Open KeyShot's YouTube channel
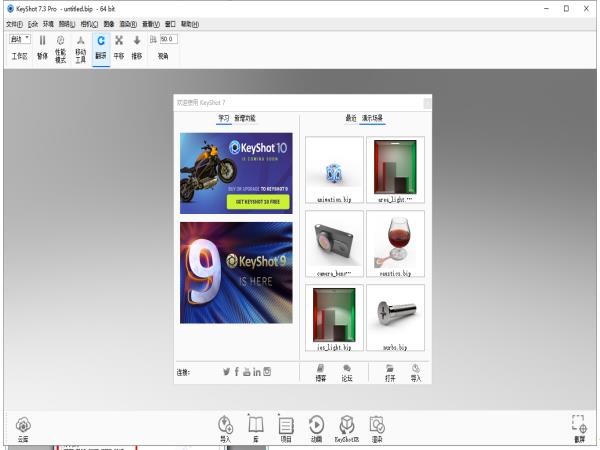This screenshot has width=600, height=450. tap(246, 372)
